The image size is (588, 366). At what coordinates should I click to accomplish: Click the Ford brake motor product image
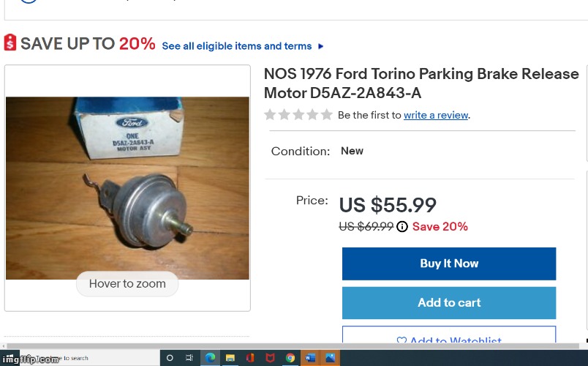click(127, 188)
